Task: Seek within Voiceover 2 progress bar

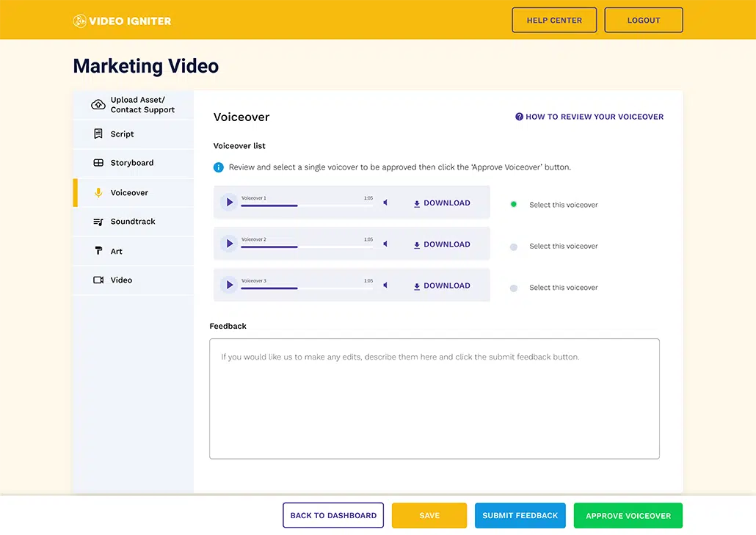Action: coord(307,247)
